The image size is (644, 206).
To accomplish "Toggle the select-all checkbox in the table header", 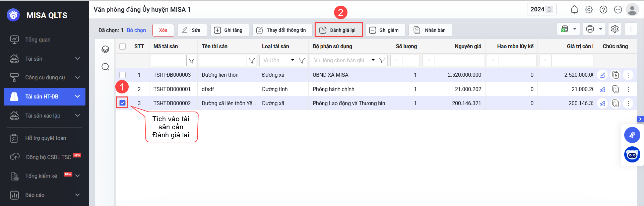I will (123, 47).
